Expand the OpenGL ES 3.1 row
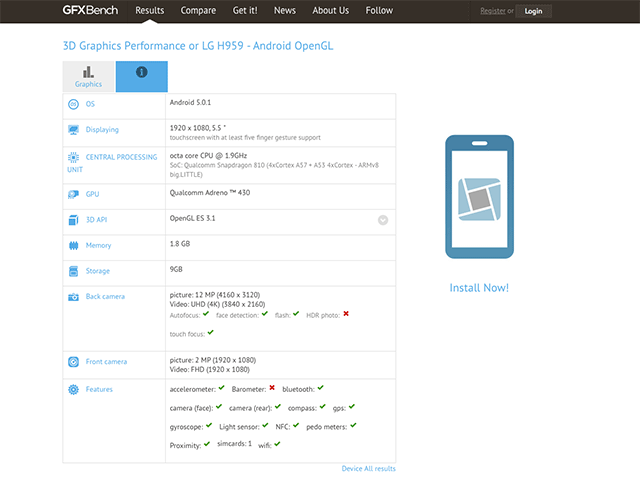 tap(383, 220)
